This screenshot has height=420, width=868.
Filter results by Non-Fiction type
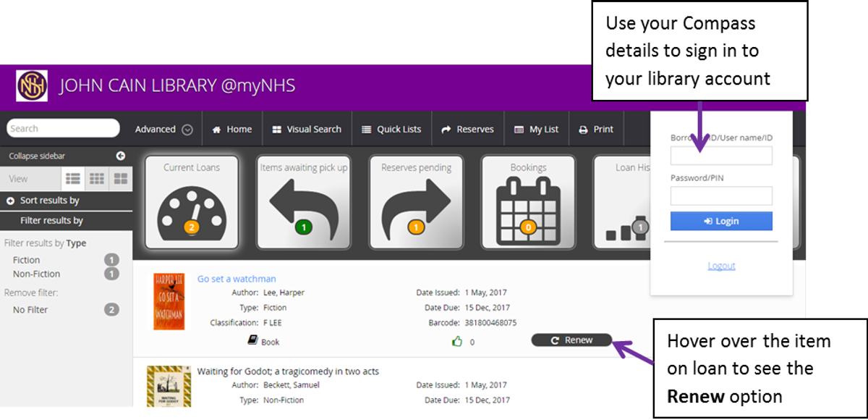[x=37, y=274]
